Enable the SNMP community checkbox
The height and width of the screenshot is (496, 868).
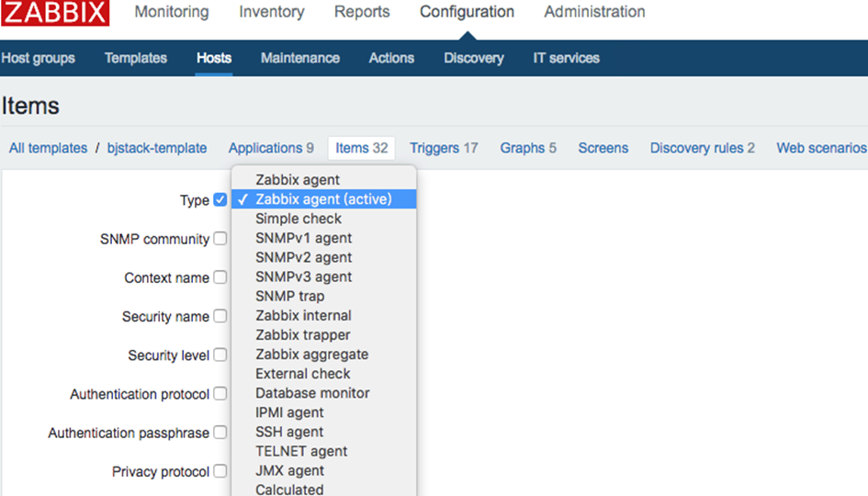tap(220, 239)
